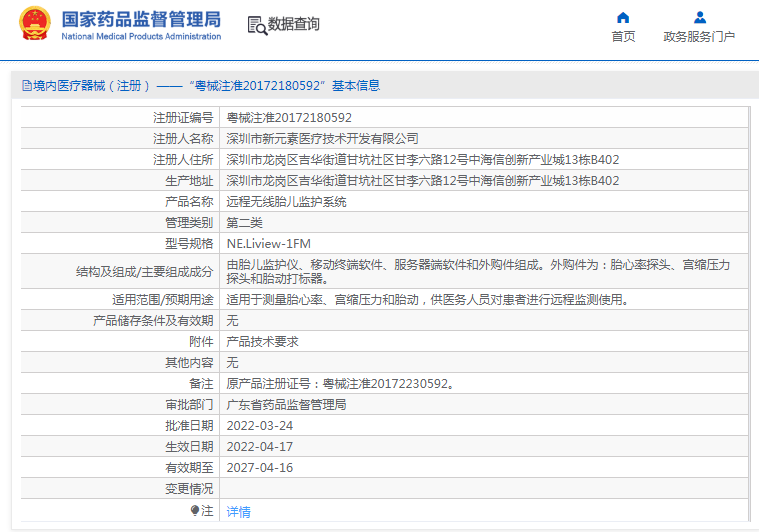Click the 产品名称 row label
Image resolution: width=759 pixels, height=532 pixels.
coord(189,202)
